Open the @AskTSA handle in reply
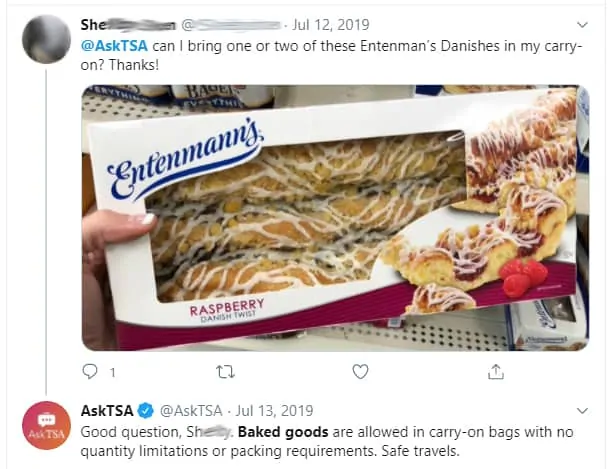Viewport: 610px width, 469px height. point(191,411)
